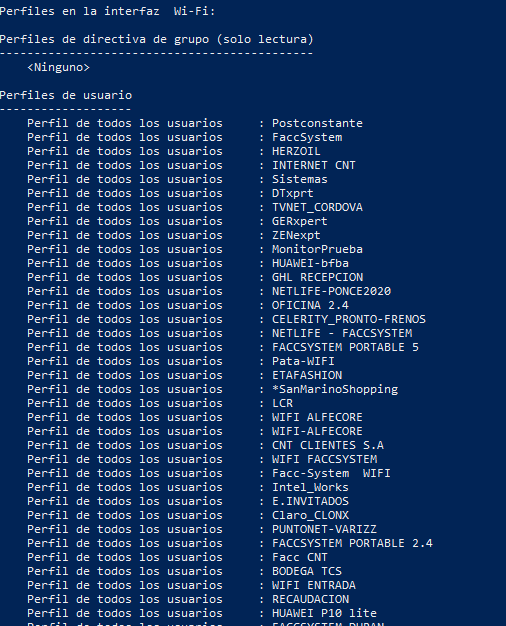
Task: Click the NETLIFE-PONCE2020 profile name
Action: click(x=331, y=291)
